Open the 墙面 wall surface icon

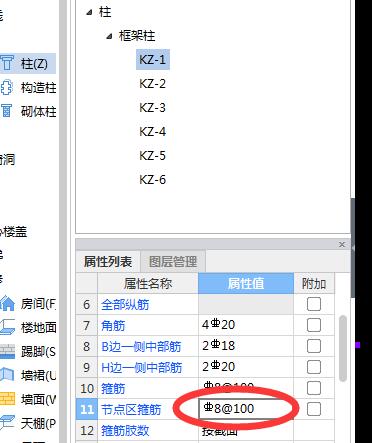(x=7, y=399)
